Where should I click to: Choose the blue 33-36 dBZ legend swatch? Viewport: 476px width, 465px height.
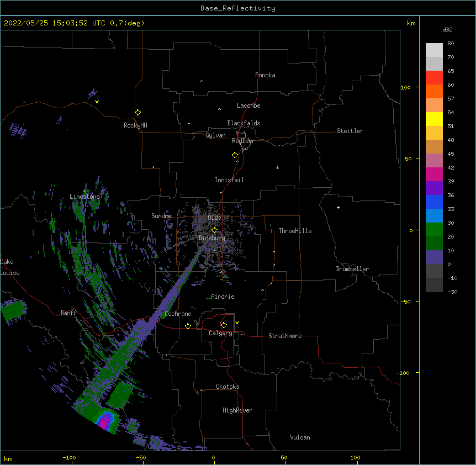434,202
